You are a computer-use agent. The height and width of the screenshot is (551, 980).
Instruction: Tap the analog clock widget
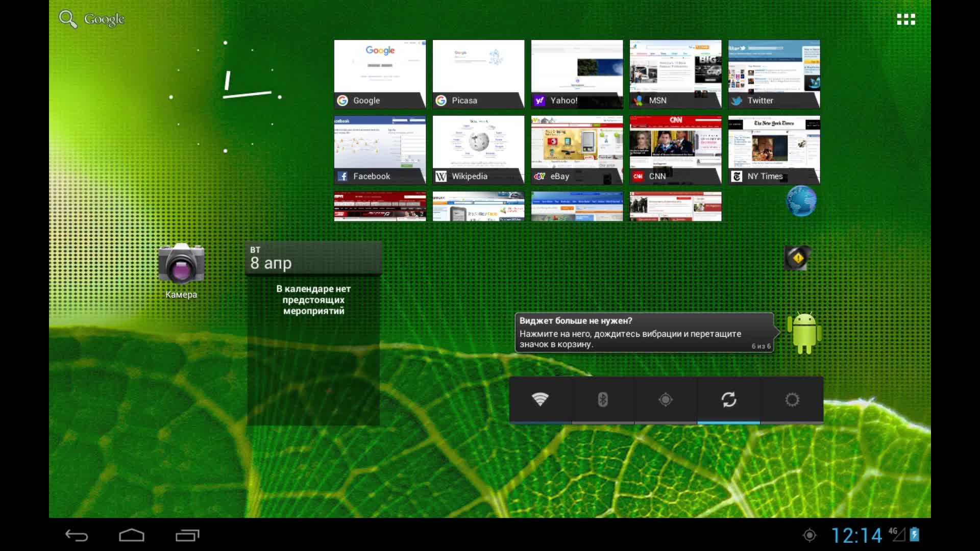(x=225, y=97)
